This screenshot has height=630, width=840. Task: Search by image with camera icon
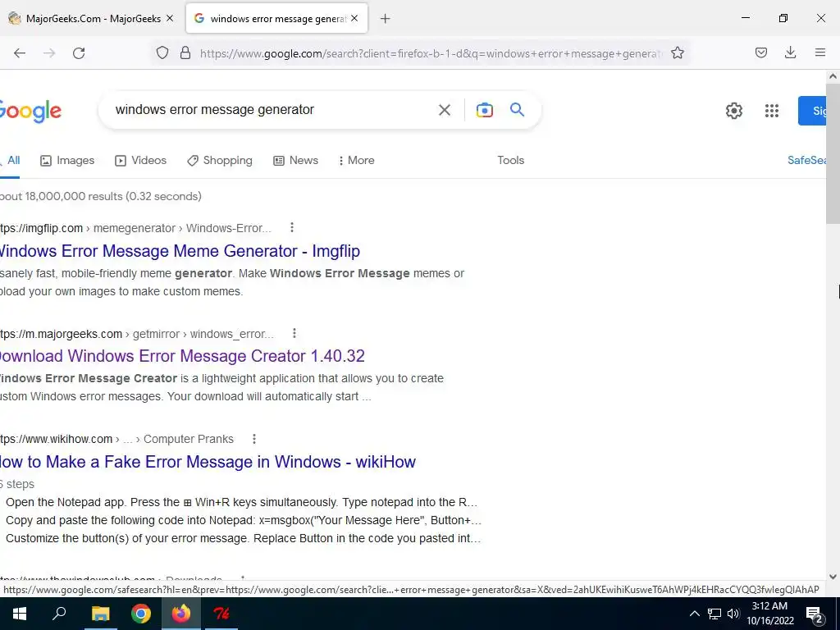click(484, 110)
